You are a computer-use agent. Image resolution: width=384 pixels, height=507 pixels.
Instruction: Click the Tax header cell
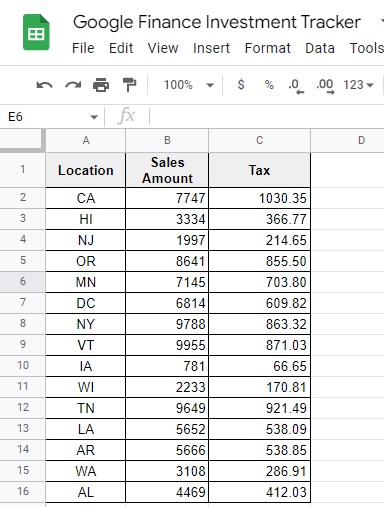(259, 170)
